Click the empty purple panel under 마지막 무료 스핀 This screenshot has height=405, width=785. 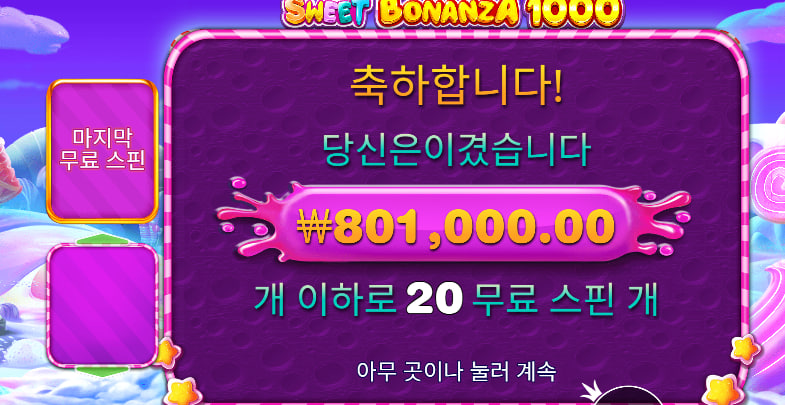pos(103,305)
